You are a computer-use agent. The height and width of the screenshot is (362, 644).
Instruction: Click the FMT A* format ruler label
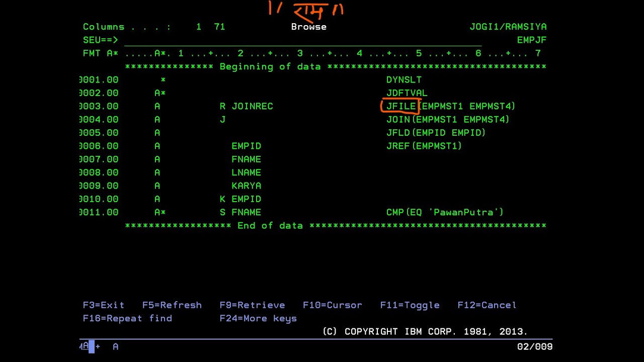tap(101, 53)
